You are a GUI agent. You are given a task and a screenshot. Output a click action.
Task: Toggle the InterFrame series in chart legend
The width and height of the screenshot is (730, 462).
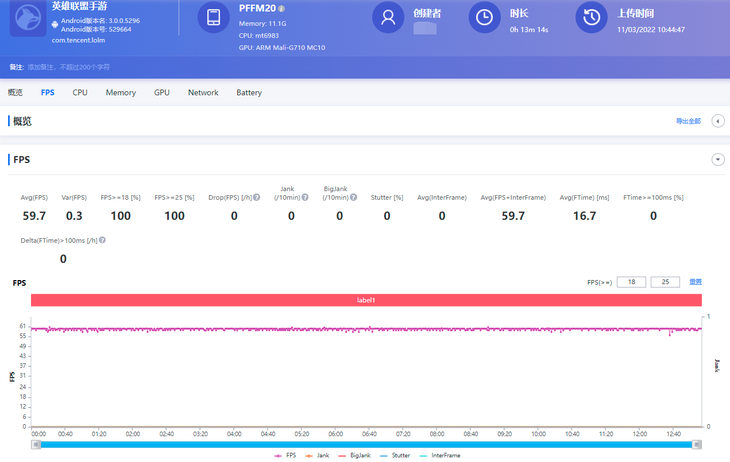point(440,455)
